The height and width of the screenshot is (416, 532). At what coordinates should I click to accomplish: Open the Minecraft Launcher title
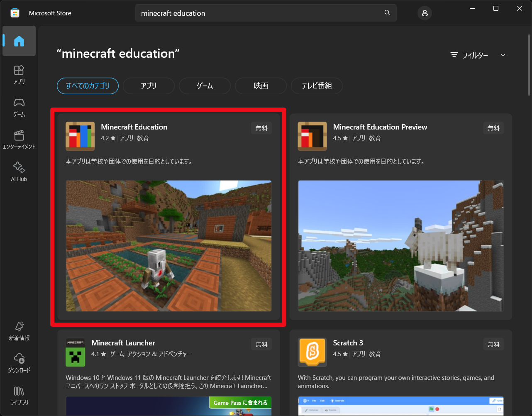[x=123, y=343]
